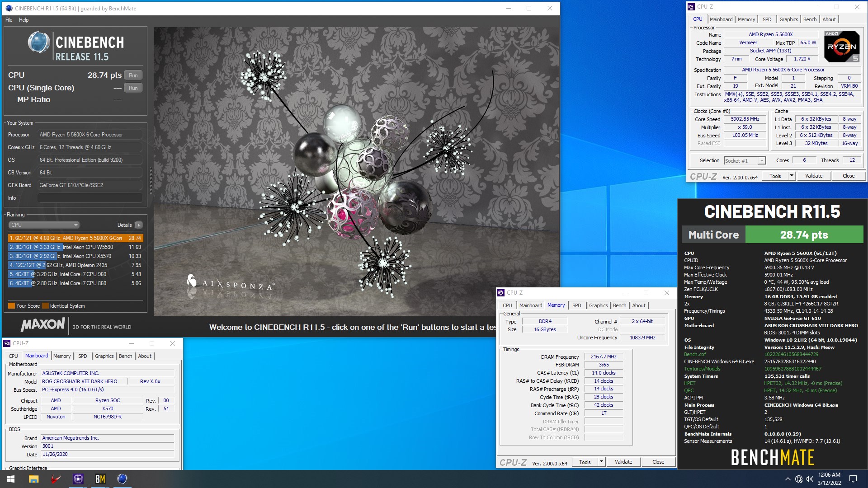The width and height of the screenshot is (868, 488).
Task: Open the Socket #1 selection dropdown
Action: (745, 161)
